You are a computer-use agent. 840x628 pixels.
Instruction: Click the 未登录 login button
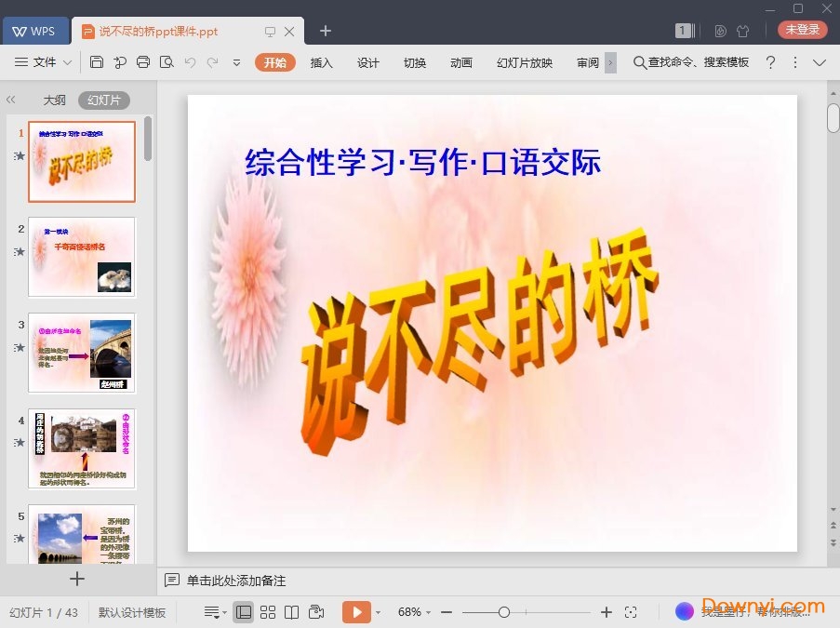(801, 29)
